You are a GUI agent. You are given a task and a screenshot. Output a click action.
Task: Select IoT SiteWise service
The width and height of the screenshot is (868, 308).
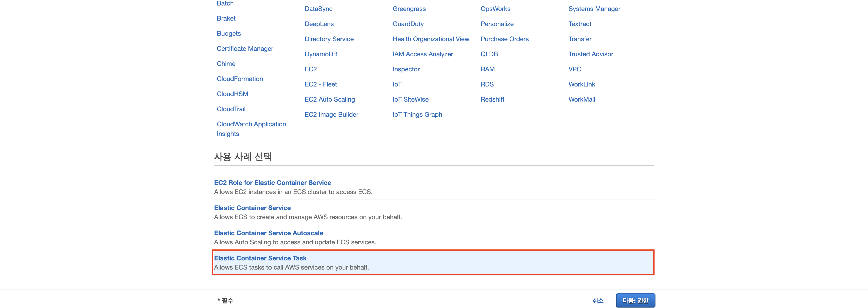click(x=410, y=100)
